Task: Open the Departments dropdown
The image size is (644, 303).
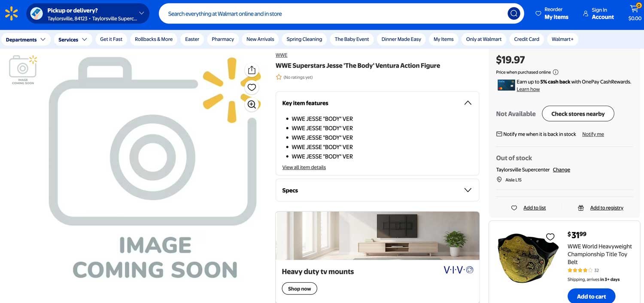Action: click(25, 40)
